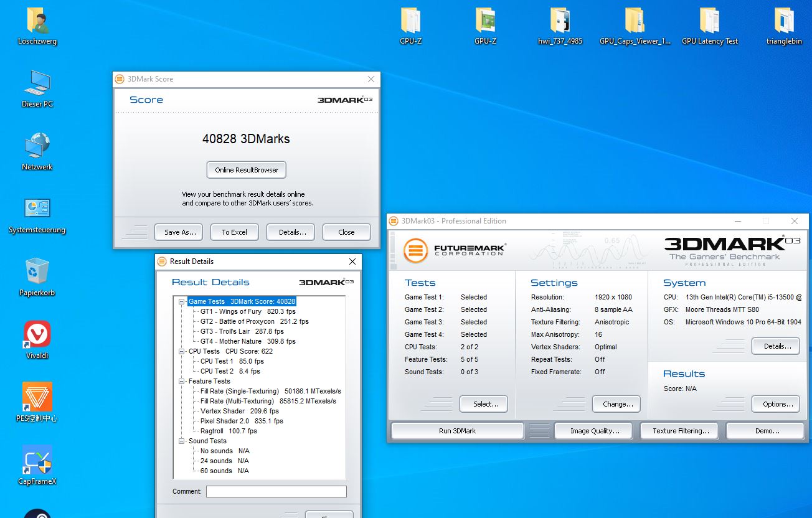Click Change under Settings panel

point(616,404)
